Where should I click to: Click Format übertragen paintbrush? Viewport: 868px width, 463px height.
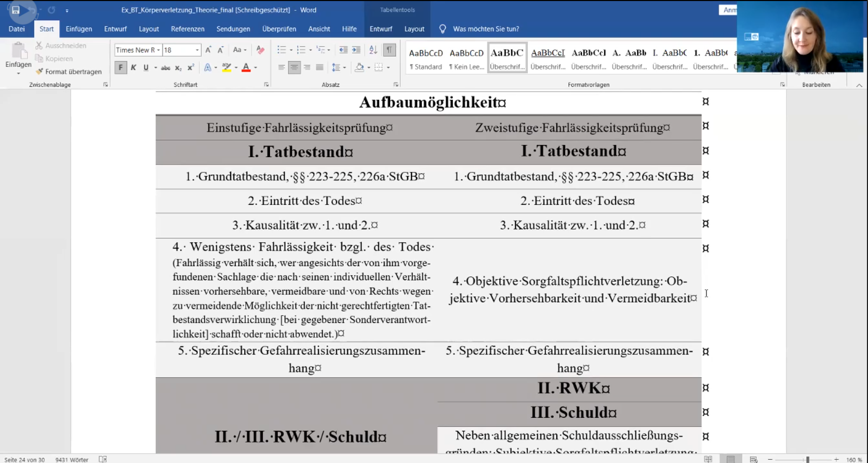coord(69,72)
